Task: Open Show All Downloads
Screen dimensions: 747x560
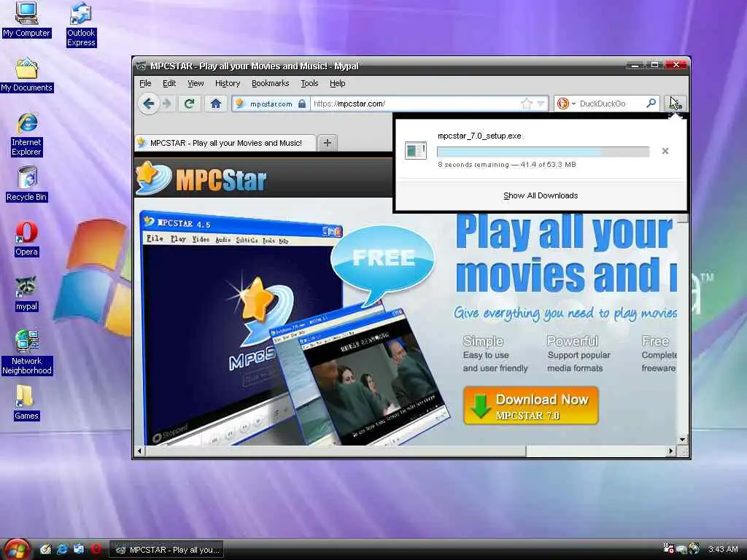Action: coord(541,195)
